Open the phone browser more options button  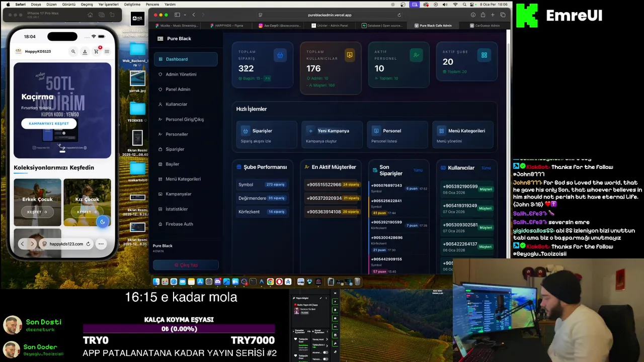(x=101, y=244)
